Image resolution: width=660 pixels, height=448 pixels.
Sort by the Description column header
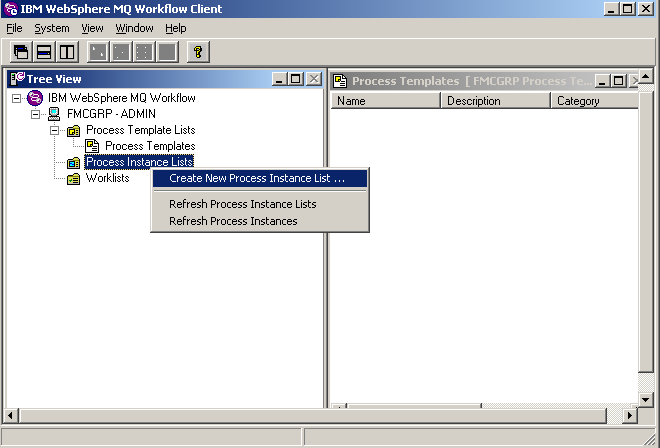[x=495, y=101]
